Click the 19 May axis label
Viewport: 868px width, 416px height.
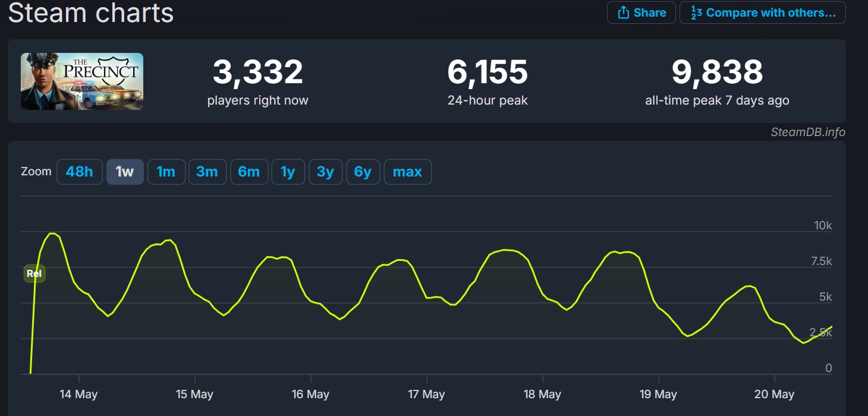658,394
